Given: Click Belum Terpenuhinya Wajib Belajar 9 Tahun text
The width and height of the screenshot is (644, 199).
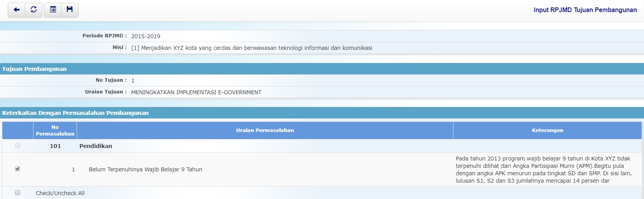Looking at the screenshot, I should 145,169.
